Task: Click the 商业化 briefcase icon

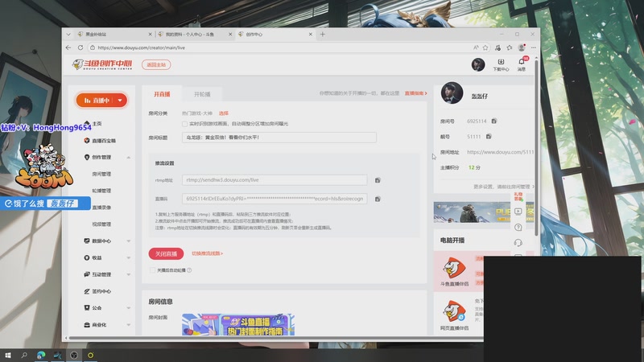Action: [x=87, y=325]
